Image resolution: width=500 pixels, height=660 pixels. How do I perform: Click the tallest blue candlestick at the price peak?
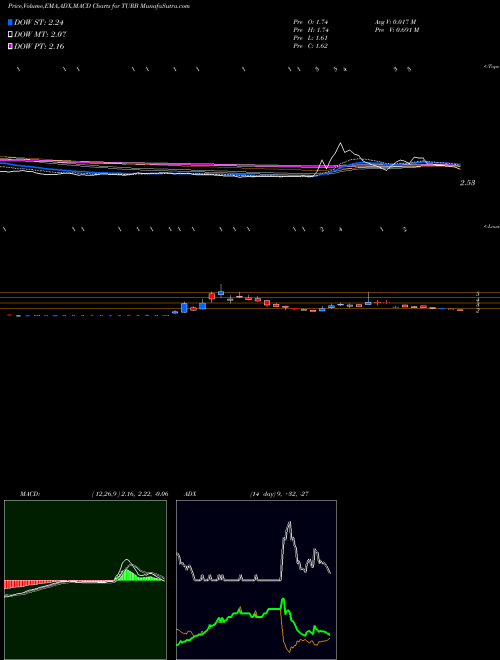click(x=221, y=291)
